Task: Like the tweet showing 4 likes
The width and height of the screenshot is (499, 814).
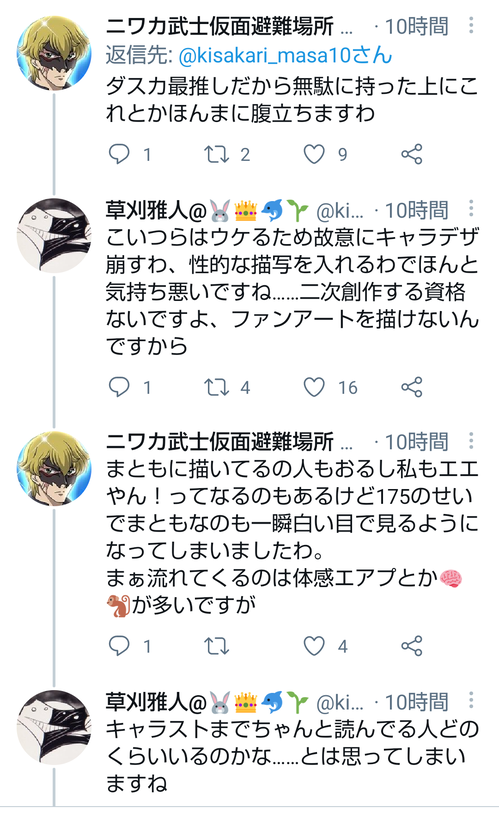Action: 314,646
